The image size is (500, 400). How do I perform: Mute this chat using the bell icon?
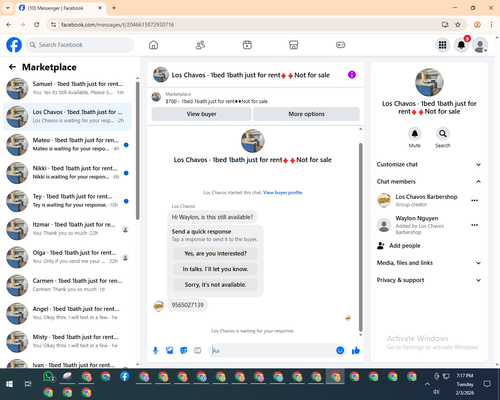[x=415, y=134]
